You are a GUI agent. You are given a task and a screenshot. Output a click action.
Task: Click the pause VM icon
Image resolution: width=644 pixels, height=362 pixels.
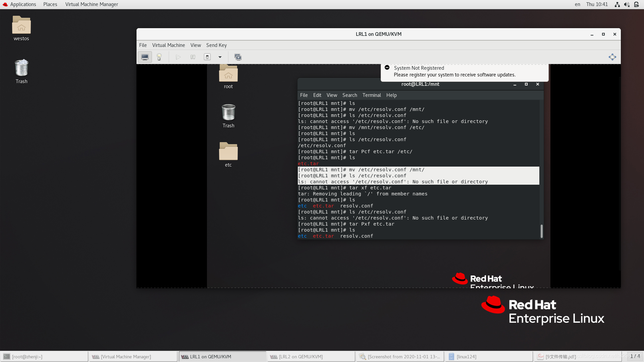[193, 57]
